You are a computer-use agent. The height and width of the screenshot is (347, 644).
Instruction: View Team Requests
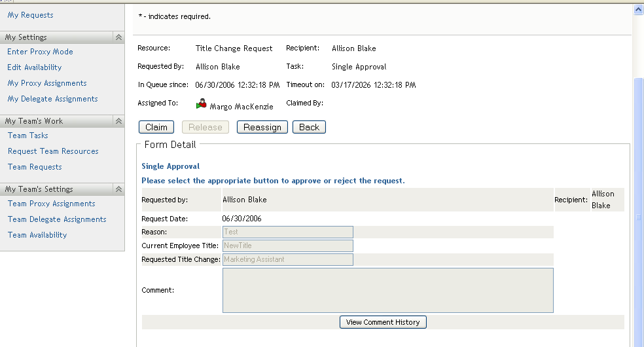(35, 167)
